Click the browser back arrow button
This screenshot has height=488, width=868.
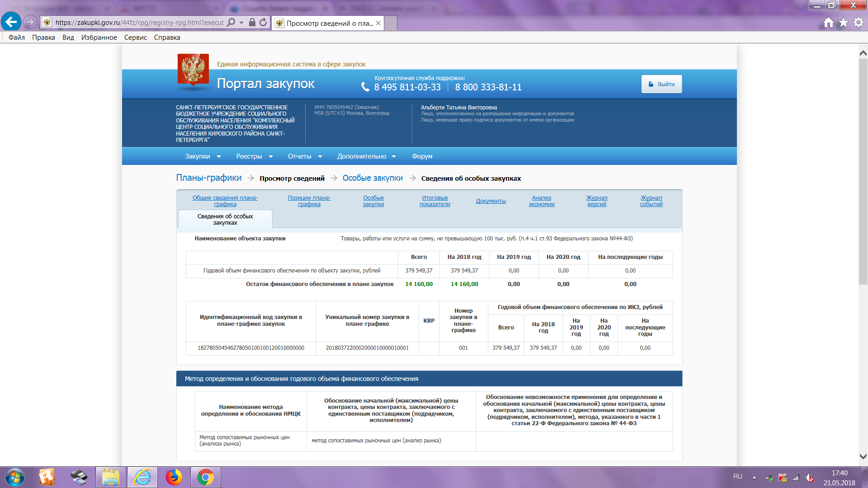tap(11, 22)
